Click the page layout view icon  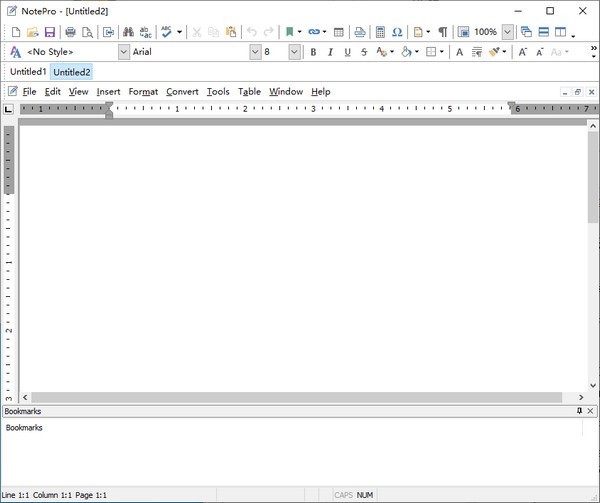tap(463, 32)
